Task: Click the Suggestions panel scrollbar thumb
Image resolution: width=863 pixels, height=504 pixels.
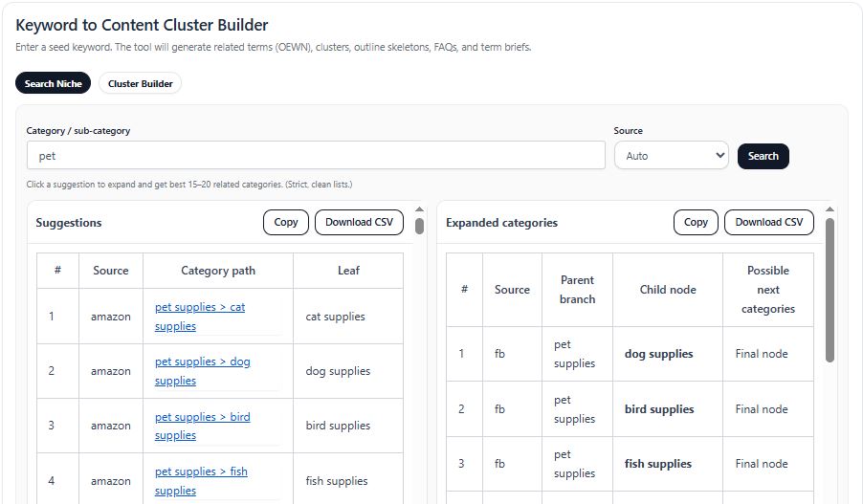Action: pyautogui.click(x=419, y=227)
